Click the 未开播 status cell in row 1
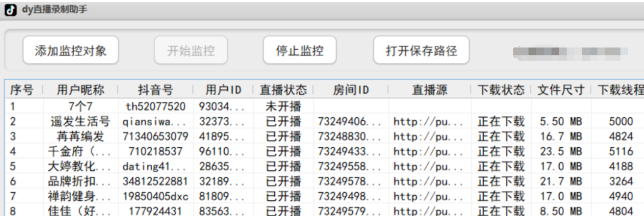Screen dimensions: 644x216 (x=283, y=106)
